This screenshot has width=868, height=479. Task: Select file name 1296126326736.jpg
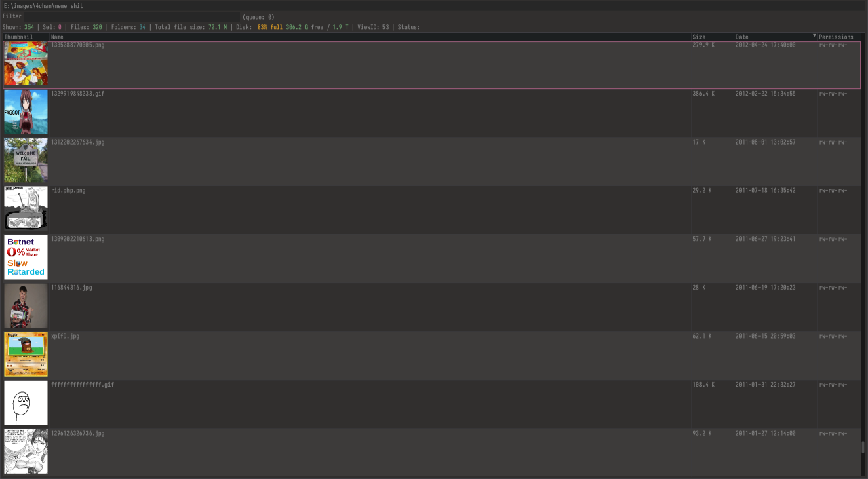pos(78,433)
